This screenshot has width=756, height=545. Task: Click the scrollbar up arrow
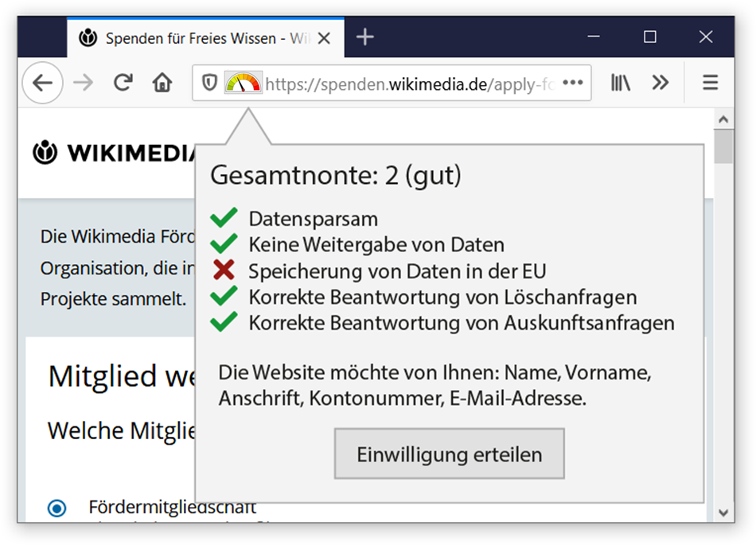pyautogui.click(x=723, y=119)
